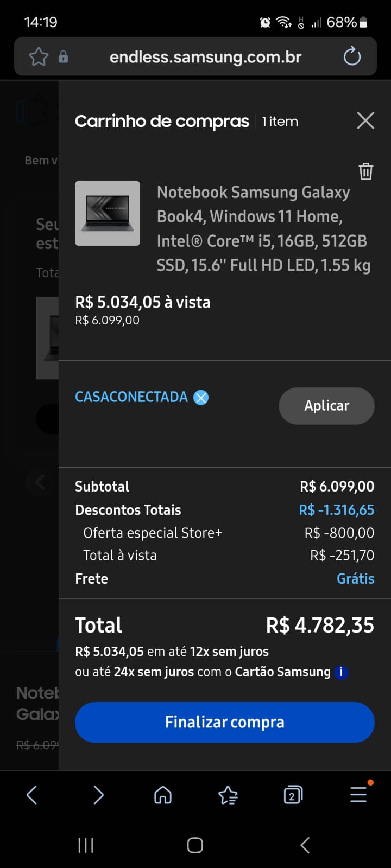
Task: Tap the endless.samsung.com.br address field
Action: click(x=205, y=57)
